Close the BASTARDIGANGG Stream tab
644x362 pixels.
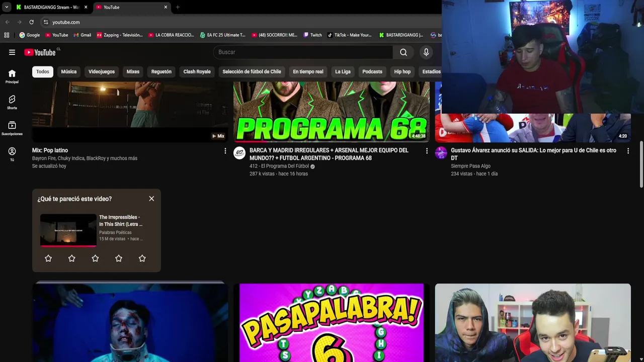pyautogui.click(x=86, y=7)
